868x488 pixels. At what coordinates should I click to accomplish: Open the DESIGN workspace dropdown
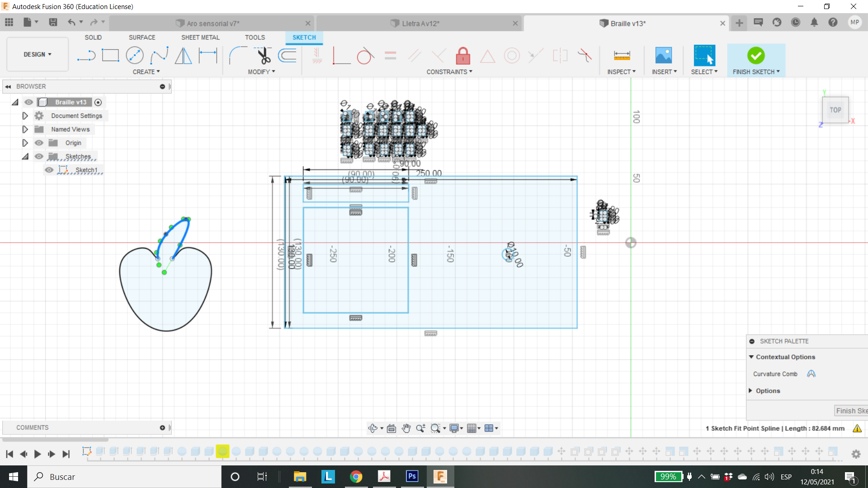click(38, 54)
